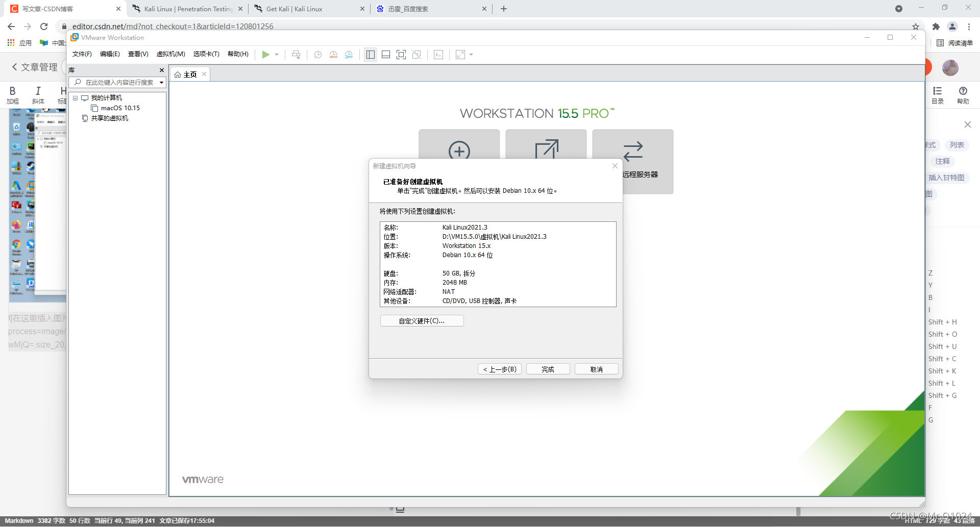Click the 上一步(B) back button
Screen dimensions: 980x527
pos(499,369)
